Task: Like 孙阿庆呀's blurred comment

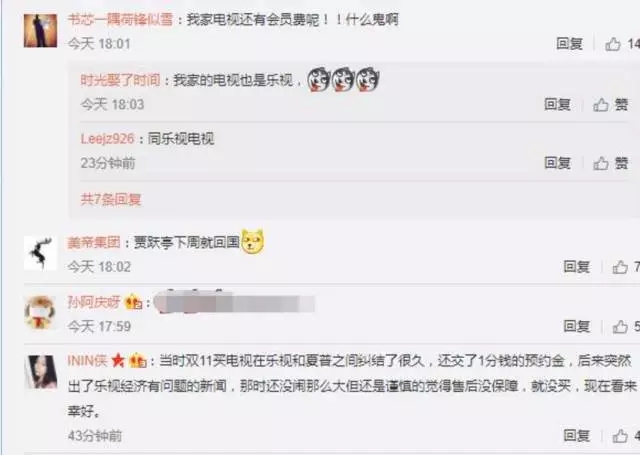Action: (x=626, y=326)
